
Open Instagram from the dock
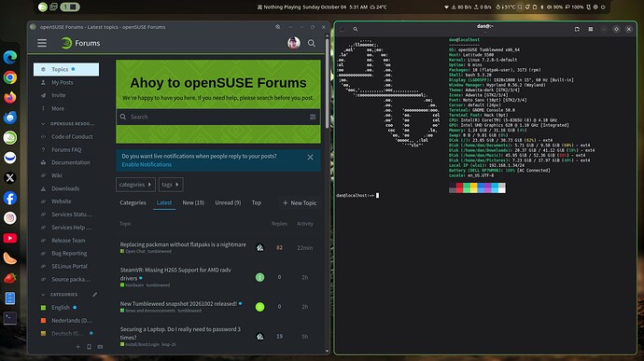click(10, 218)
